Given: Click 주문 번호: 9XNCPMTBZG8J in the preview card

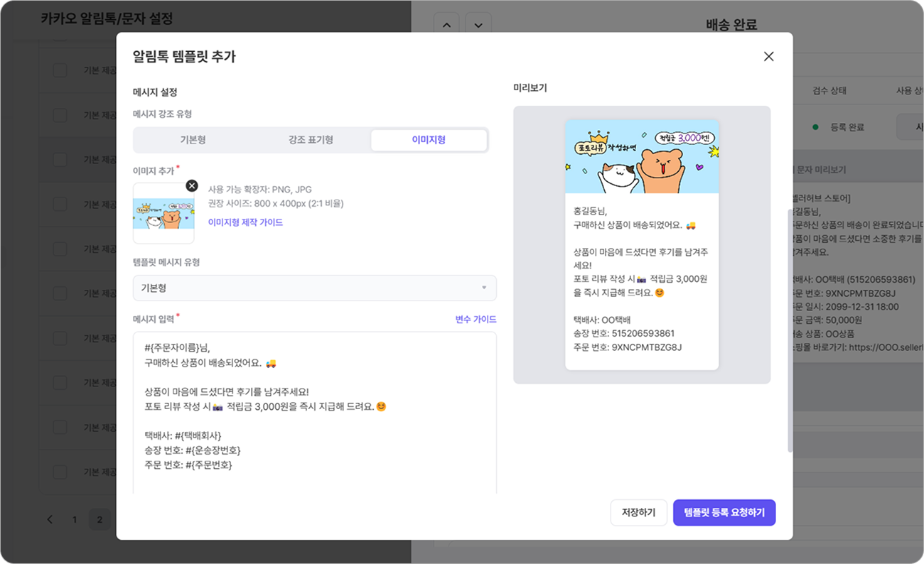Looking at the screenshot, I should [627, 347].
